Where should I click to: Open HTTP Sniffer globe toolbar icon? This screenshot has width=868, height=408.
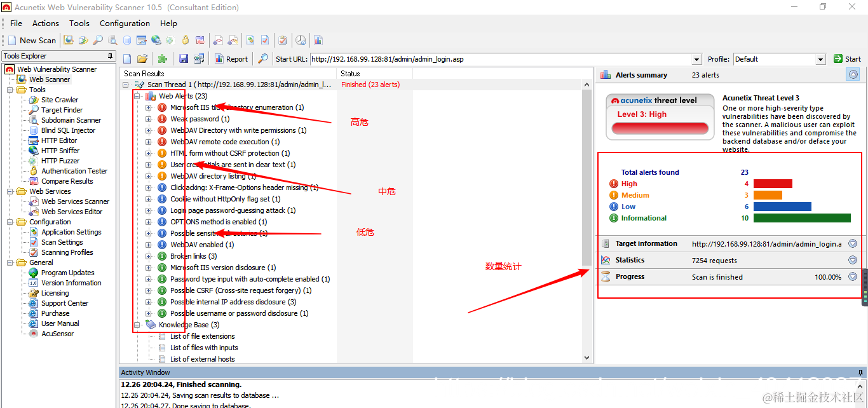click(156, 40)
